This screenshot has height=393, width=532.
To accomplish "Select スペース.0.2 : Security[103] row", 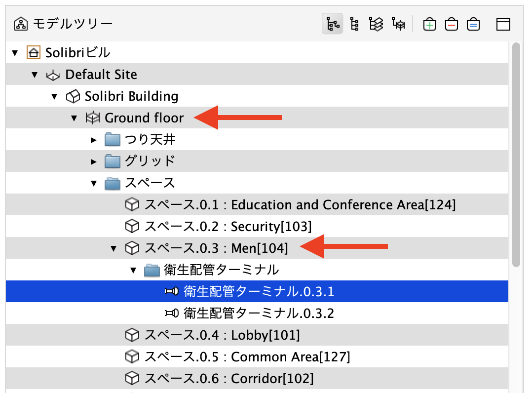I will 257,226.
